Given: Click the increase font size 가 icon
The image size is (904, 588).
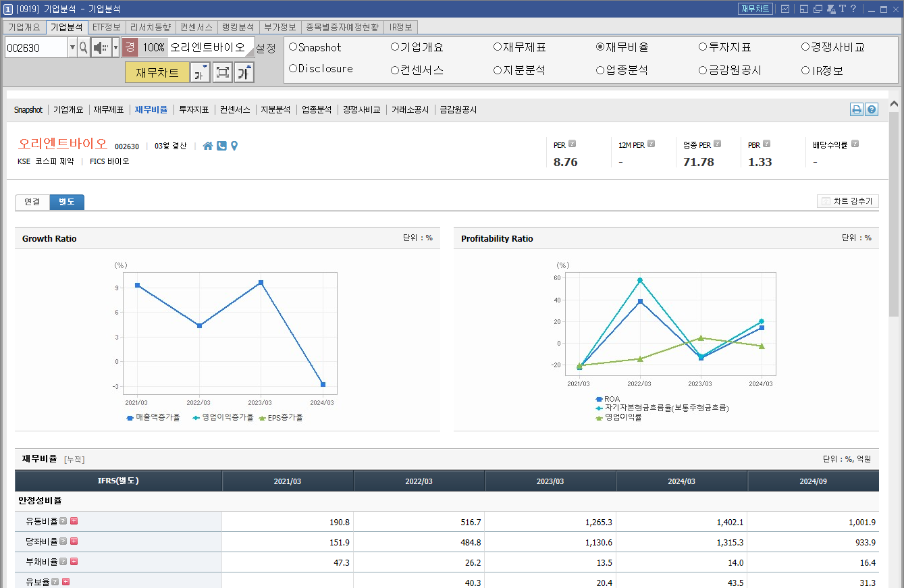Looking at the screenshot, I should (244, 72).
